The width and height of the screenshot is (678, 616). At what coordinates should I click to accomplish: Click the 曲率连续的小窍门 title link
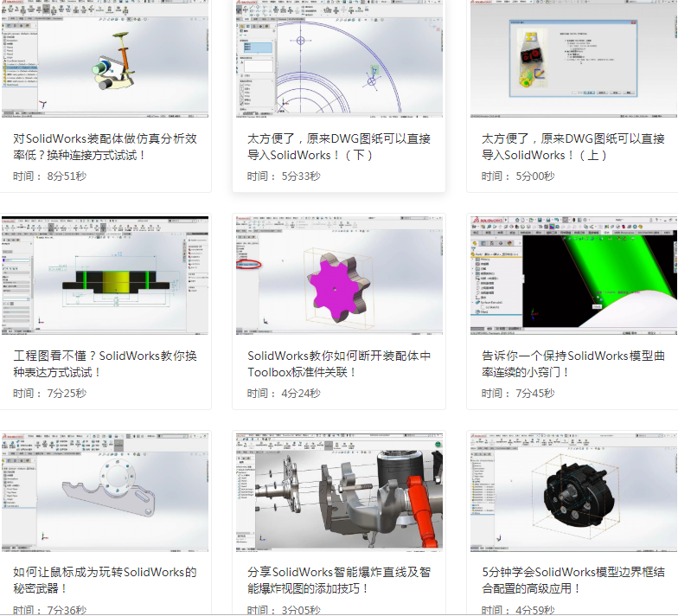click(x=572, y=356)
